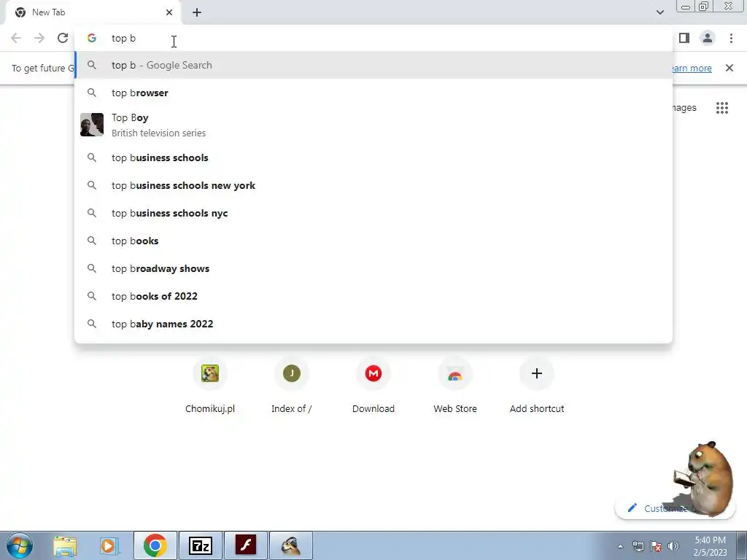
Task: Launch Windows Media Player from taskbar
Action: [x=109, y=545]
